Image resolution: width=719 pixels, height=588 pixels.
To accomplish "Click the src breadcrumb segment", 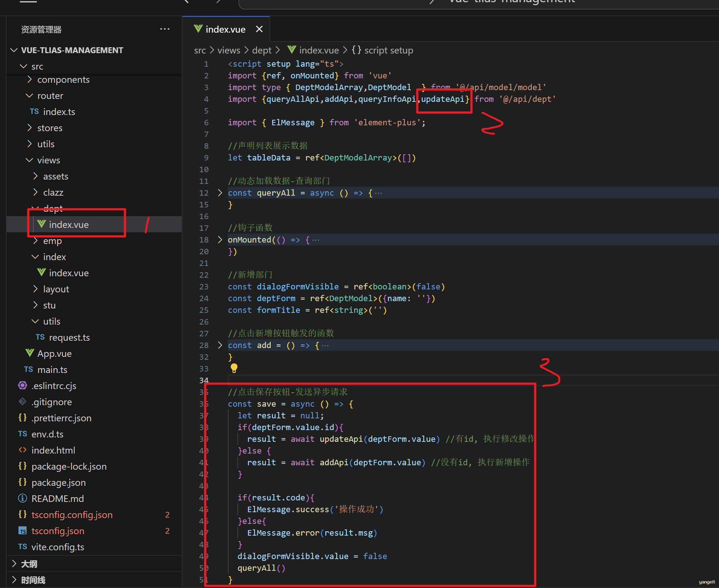I will (200, 50).
